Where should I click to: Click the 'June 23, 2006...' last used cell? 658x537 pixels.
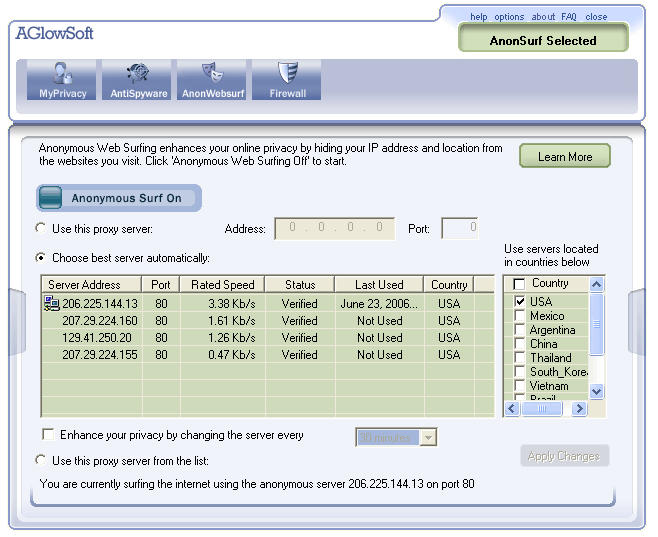tap(379, 303)
